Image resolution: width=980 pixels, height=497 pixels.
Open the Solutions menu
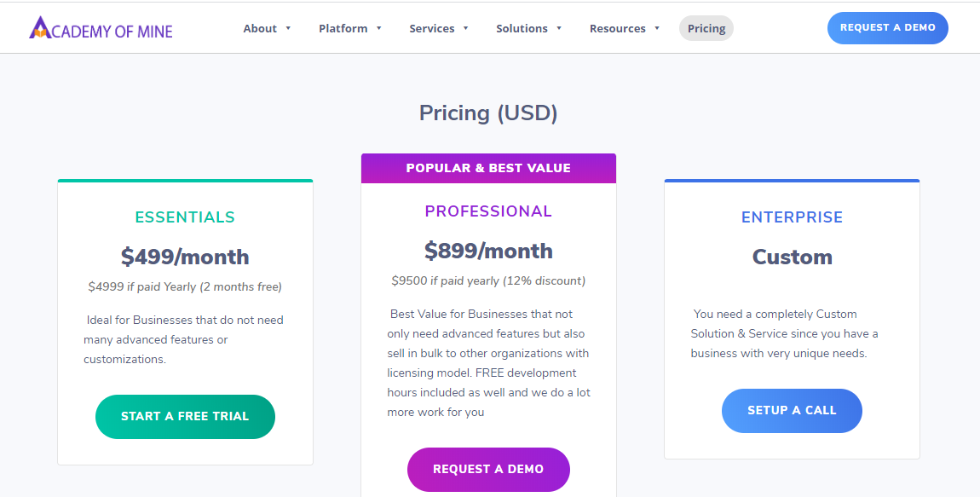click(522, 28)
